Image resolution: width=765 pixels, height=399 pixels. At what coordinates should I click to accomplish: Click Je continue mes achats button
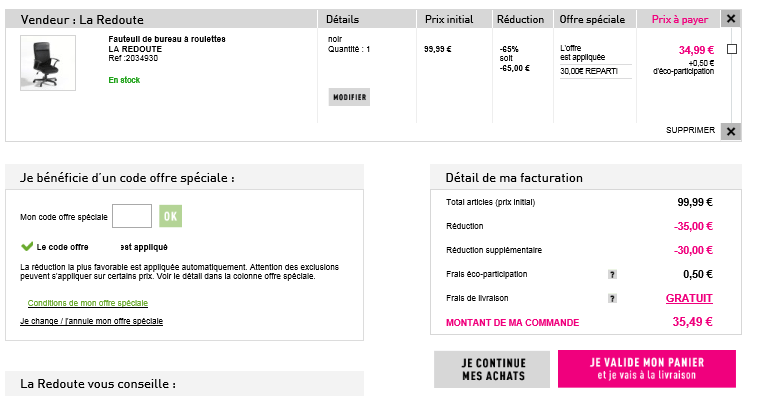point(492,369)
